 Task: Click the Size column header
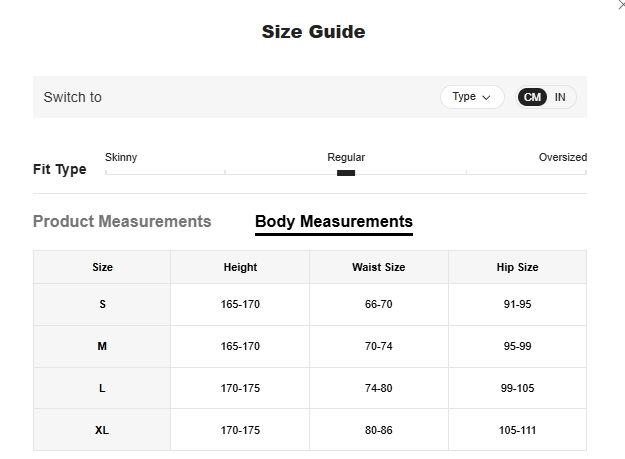pyautogui.click(x=102, y=267)
